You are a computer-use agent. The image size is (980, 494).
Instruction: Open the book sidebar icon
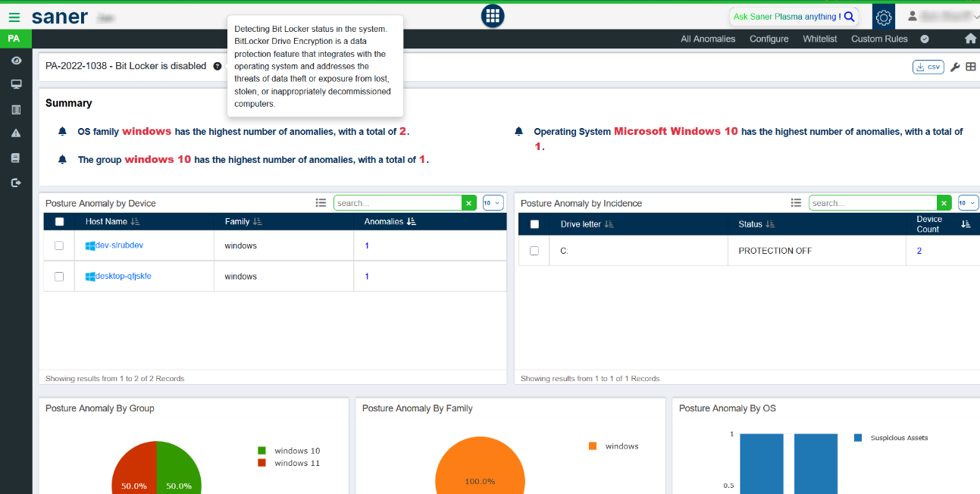pyautogui.click(x=16, y=158)
